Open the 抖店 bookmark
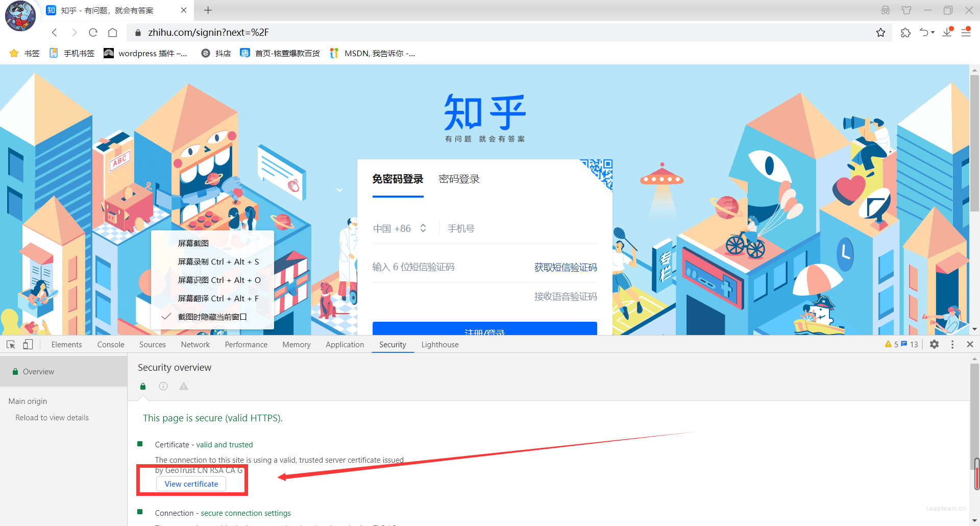The height and width of the screenshot is (526, 980). tap(216, 53)
